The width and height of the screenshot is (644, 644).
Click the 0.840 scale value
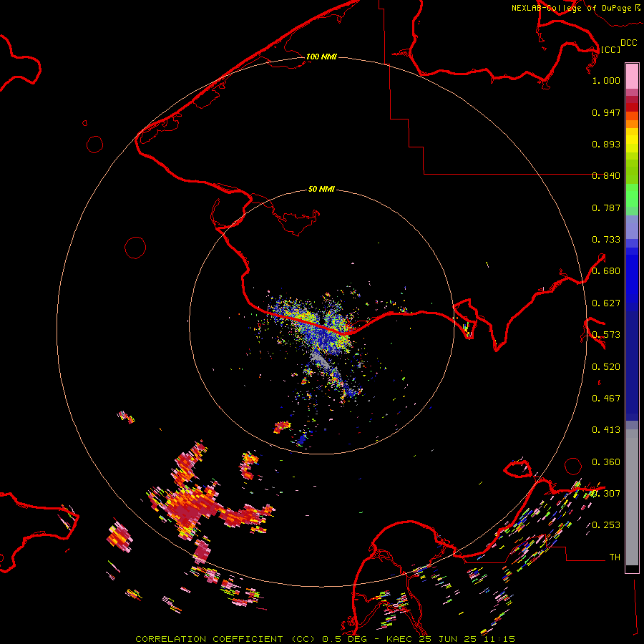click(606, 176)
